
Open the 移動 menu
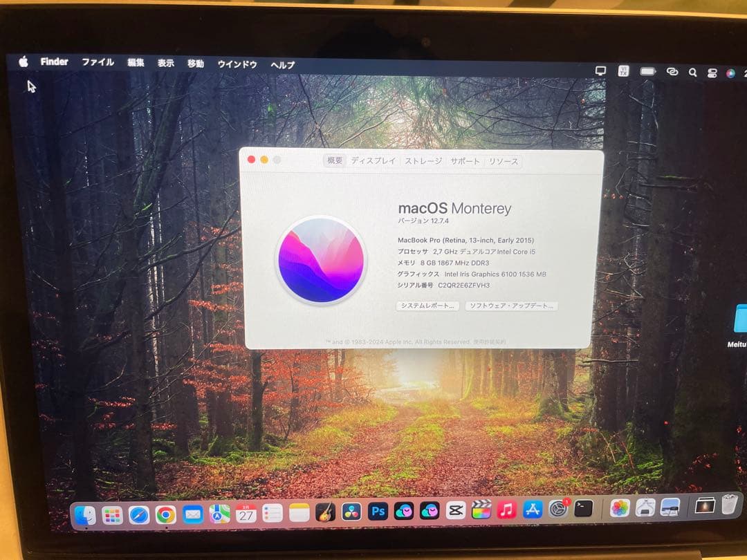click(x=195, y=64)
